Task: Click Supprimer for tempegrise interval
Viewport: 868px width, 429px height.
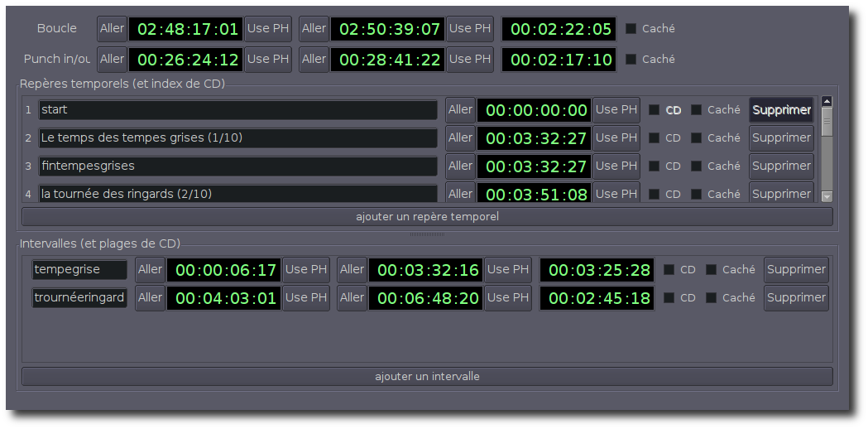Action: click(x=796, y=270)
